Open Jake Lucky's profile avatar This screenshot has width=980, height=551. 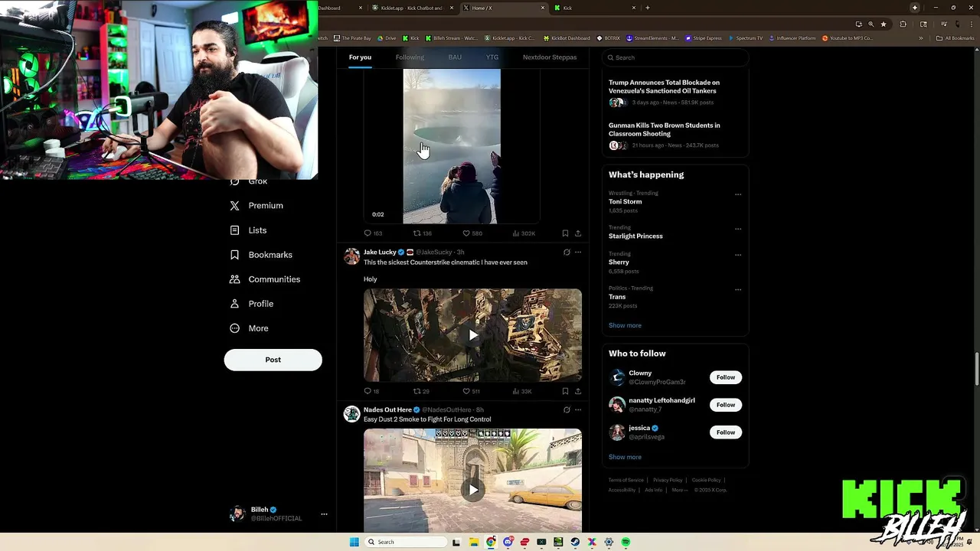tap(351, 256)
